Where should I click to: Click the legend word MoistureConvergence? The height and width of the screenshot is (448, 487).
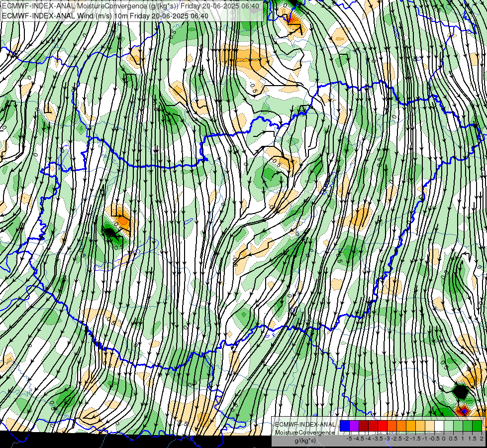[x=305, y=433]
